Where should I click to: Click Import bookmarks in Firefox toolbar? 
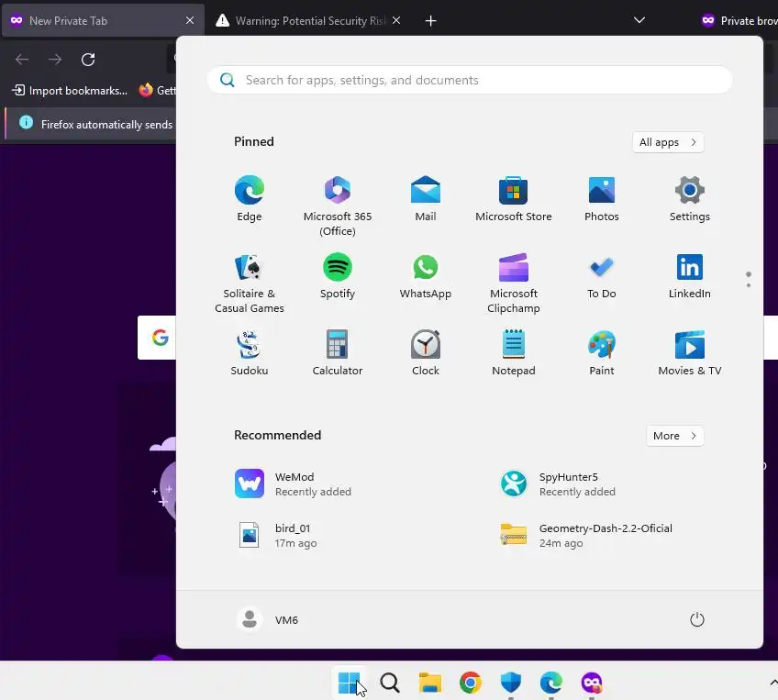pos(70,90)
